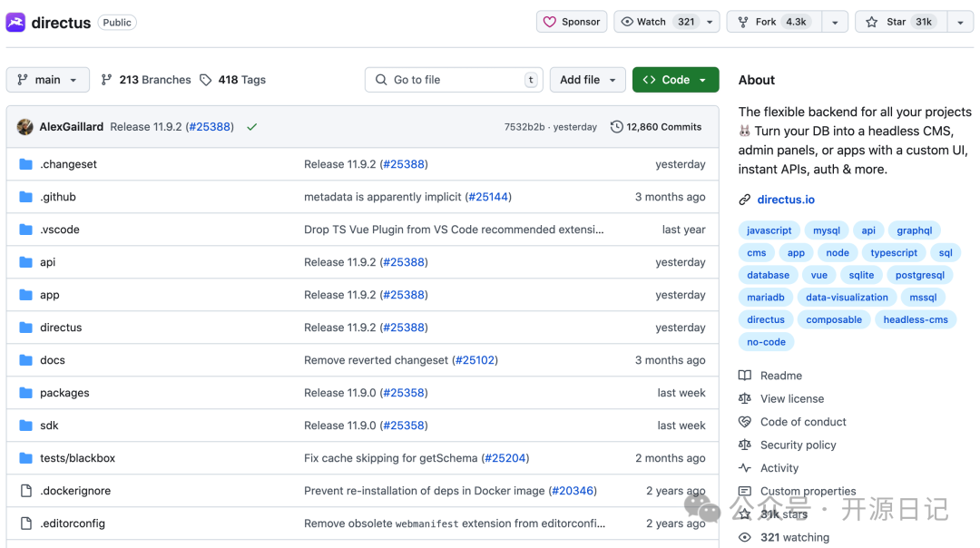This screenshot has height=548, width=980.
Task: Click the book icon beside Readme
Action: (744, 376)
